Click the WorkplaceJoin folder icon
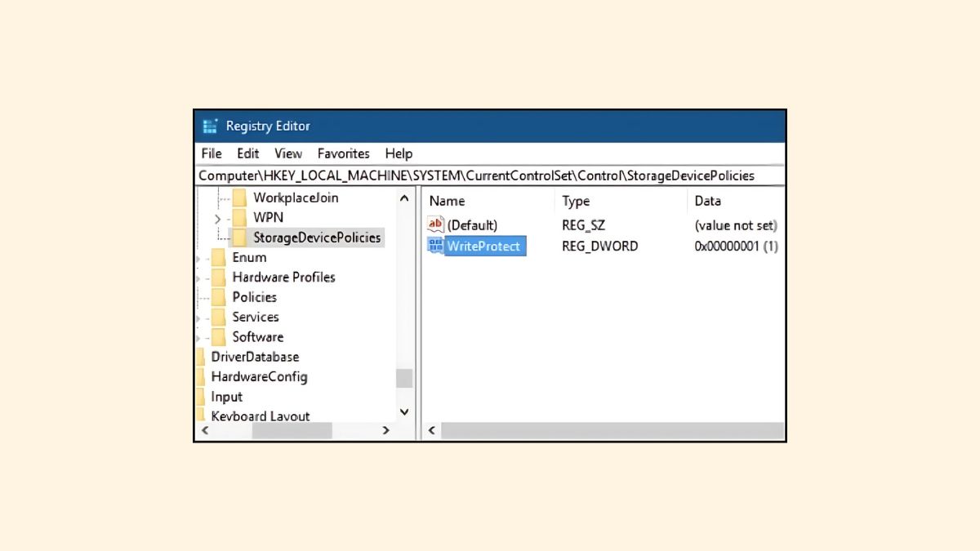 click(239, 198)
